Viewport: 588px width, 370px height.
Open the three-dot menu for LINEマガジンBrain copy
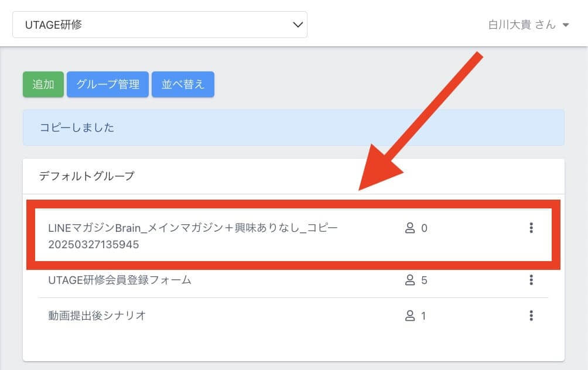pos(531,228)
